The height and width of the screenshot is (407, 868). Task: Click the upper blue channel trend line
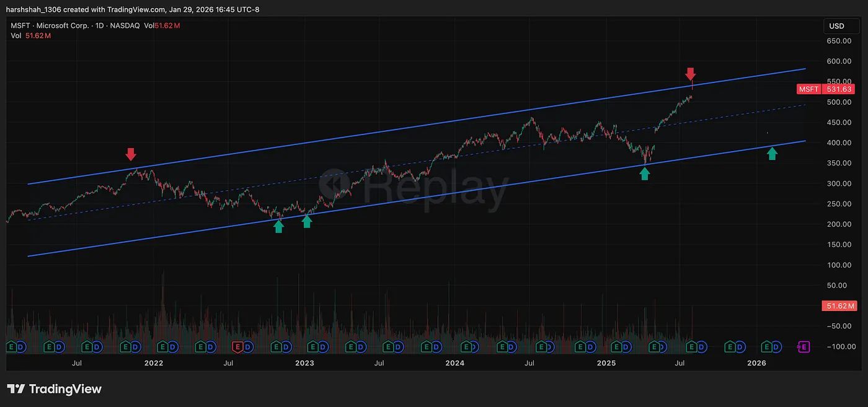417,126
